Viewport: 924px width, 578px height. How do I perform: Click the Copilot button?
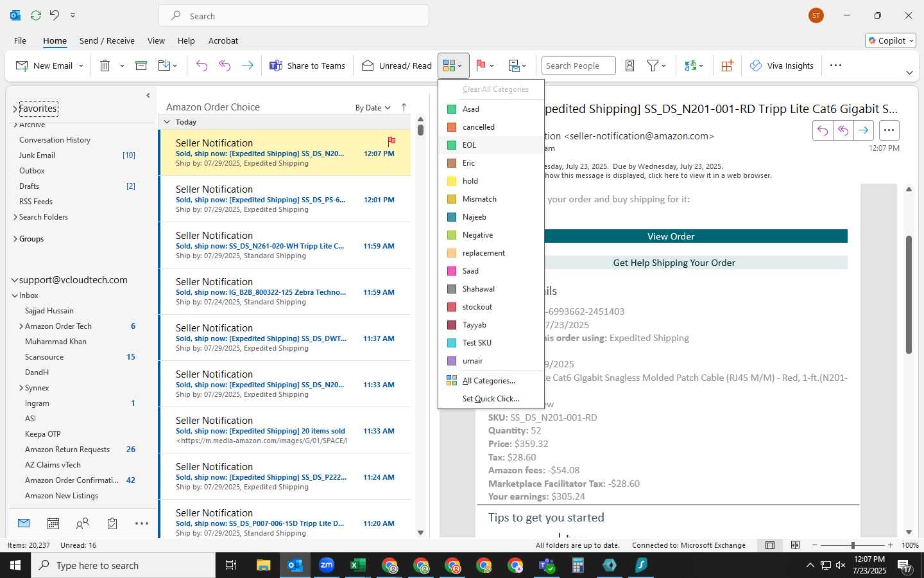891,40
